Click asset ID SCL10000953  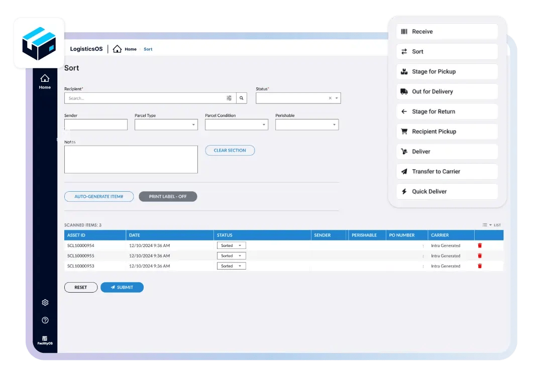(81, 266)
